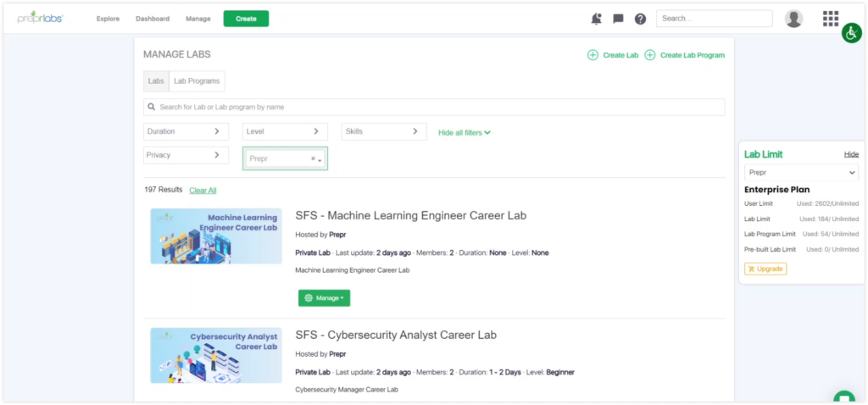Click the Preprlabs logo
This screenshot has width=868, height=405.
[x=40, y=18]
